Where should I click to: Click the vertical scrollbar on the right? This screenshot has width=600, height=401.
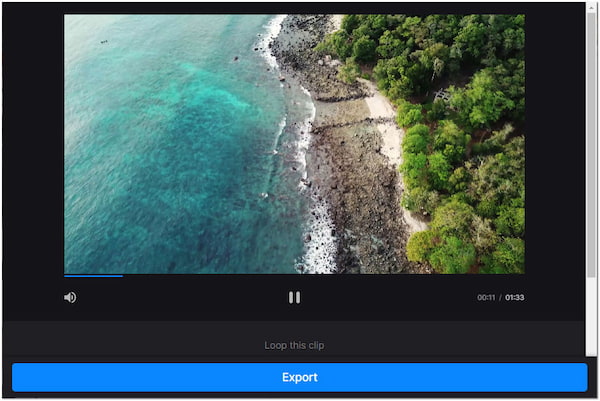[x=591, y=143]
